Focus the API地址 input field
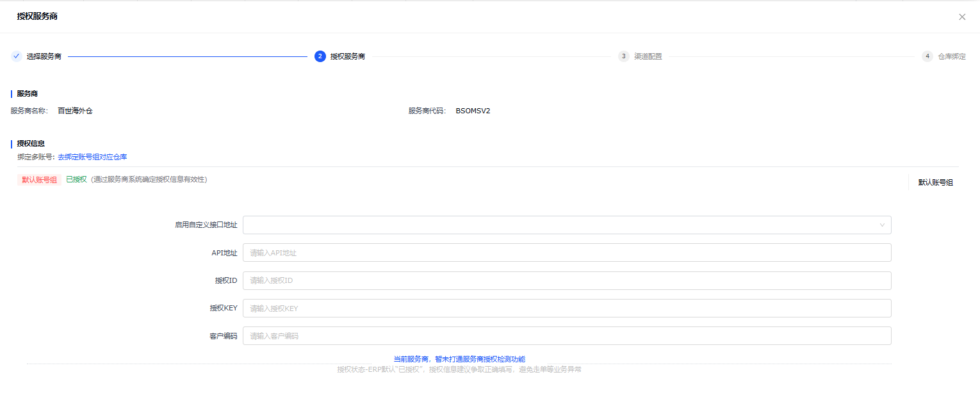The width and height of the screenshot is (980, 409). pyautogui.click(x=566, y=252)
